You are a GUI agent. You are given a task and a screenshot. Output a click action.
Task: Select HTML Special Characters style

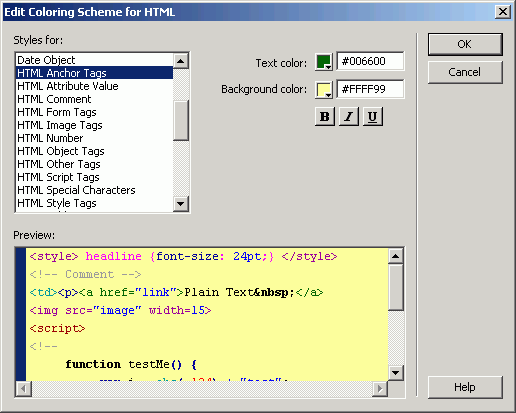pos(94,190)
